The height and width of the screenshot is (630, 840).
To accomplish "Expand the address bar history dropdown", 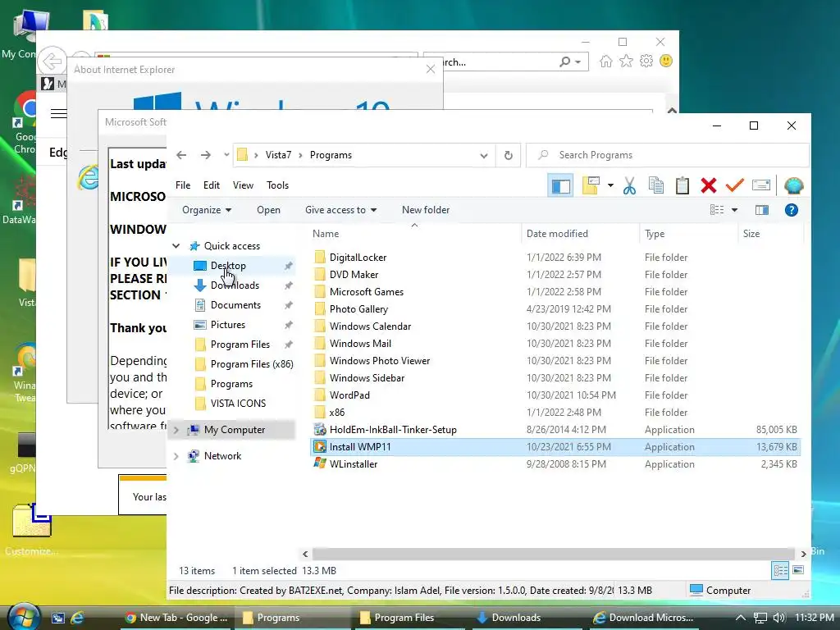I will (x=484, y=155).
